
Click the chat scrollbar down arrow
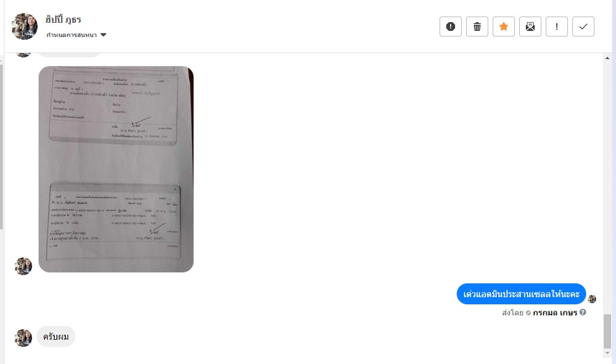(607, 352)
